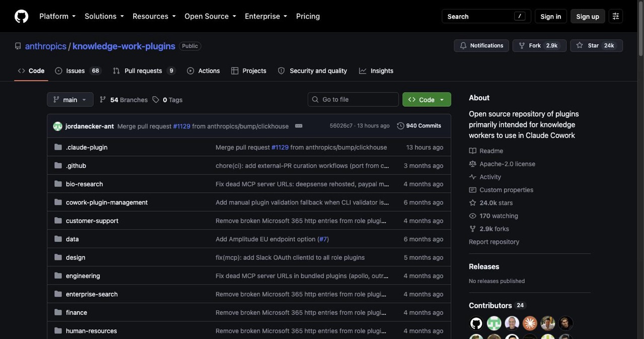Open the Security and quality tab
The image size is (644, 339).
312,71
